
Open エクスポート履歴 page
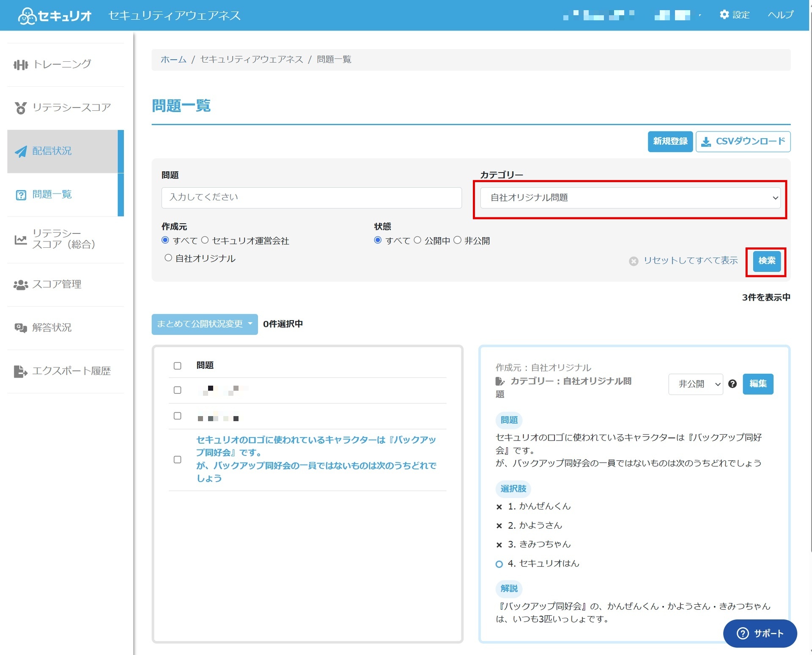66,372
